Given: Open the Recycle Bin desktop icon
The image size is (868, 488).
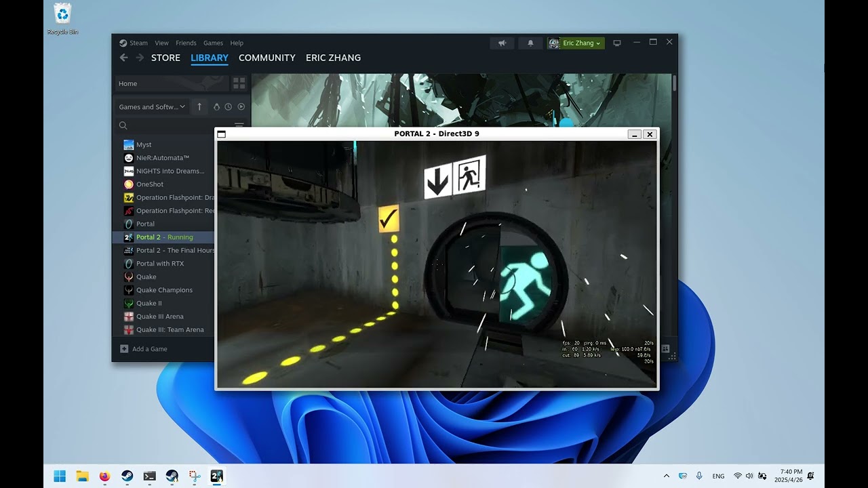Looking at the screenshot, I should [x=62, y=19].
